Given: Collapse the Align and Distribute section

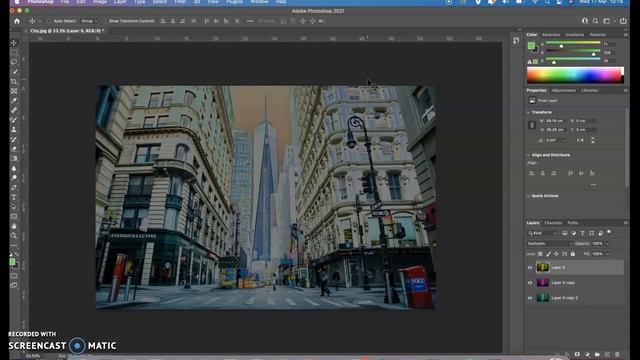Looking at the screenshot, I should 529,155.
